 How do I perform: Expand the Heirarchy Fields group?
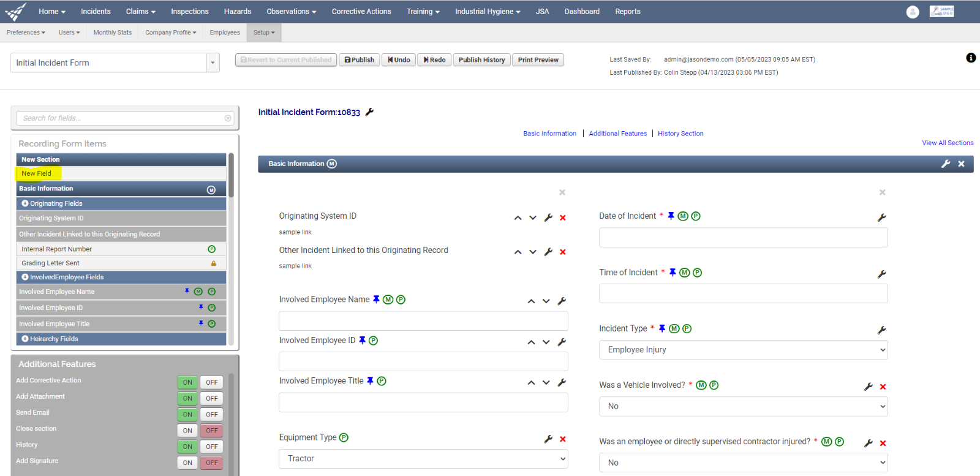pyautogui.click(x=25, y=339)
